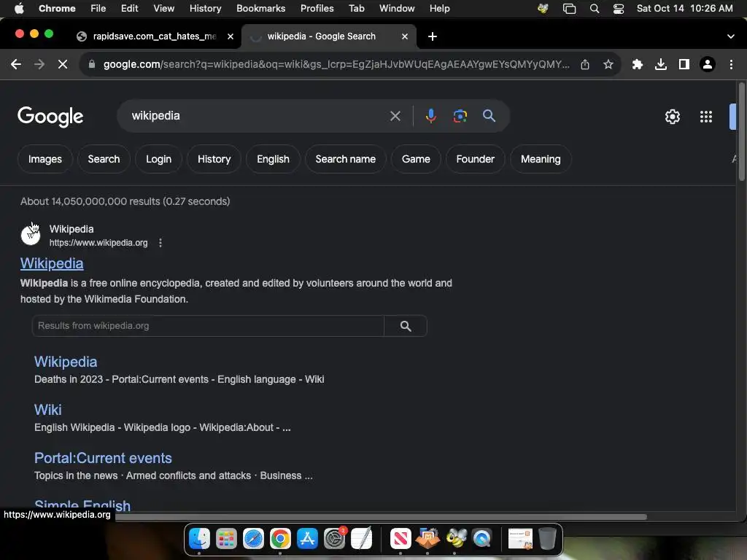Select the English filter chip
Image resolution: width=747 pixels, height=560 pixels.
[273, 159]
